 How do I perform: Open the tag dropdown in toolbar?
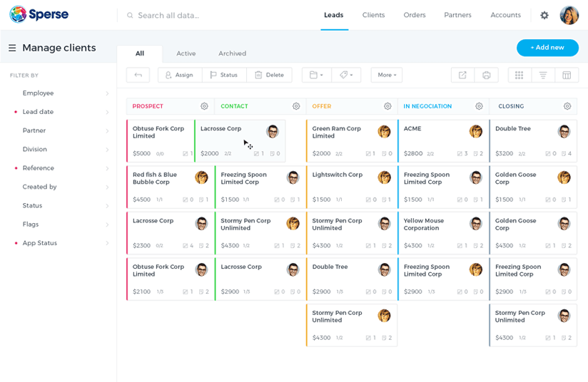(346, 75)
